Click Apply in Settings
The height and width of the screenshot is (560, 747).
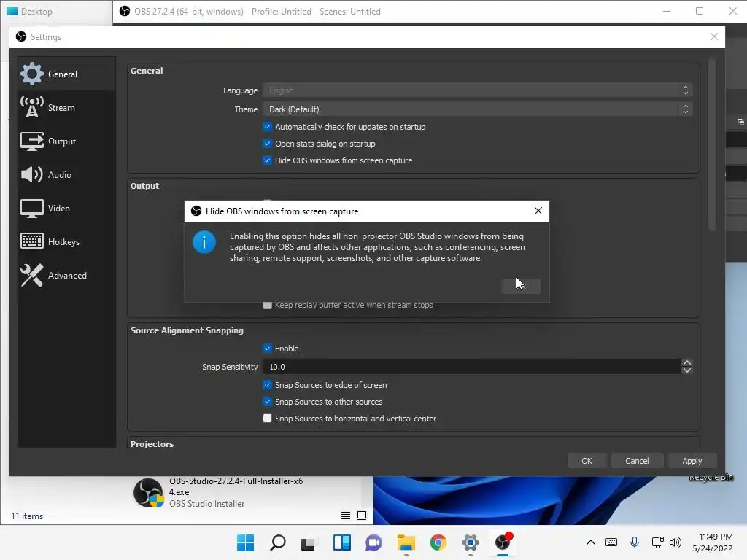[x=692, y=461]
